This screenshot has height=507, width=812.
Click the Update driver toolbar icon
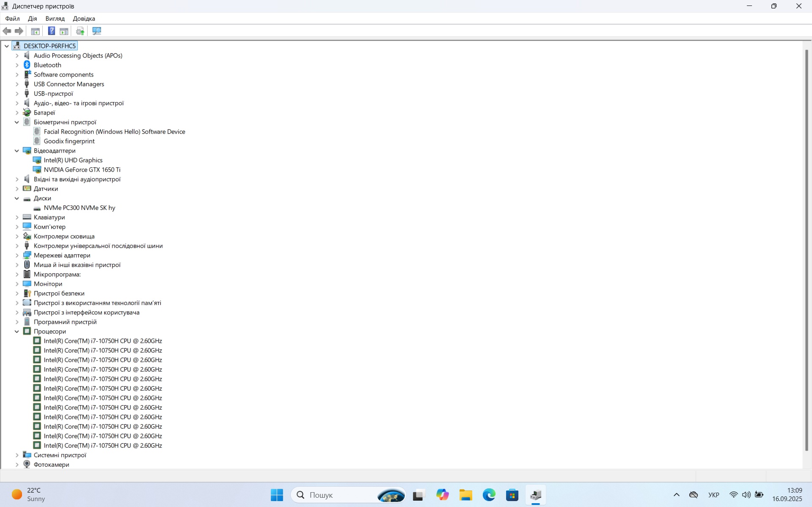[x=80, y=31]
